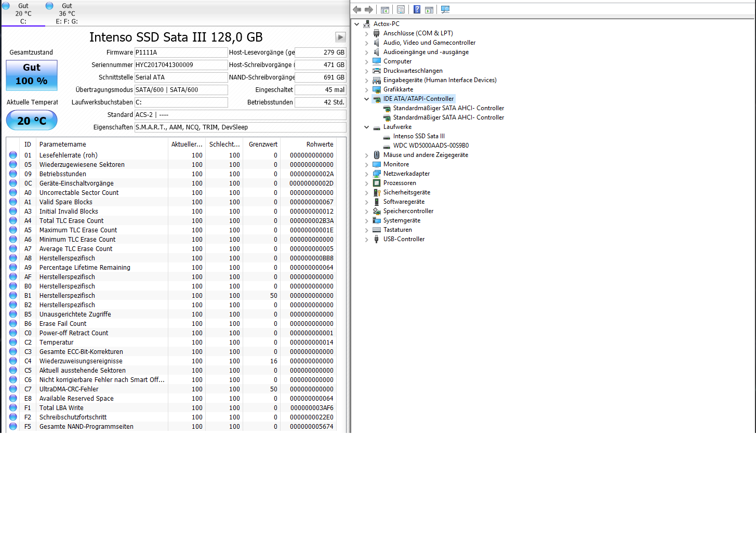Select WDC WD5000AADS-00S9B0 drive
Viewport: 756px width, 540px height.
(x=431, y=146)
